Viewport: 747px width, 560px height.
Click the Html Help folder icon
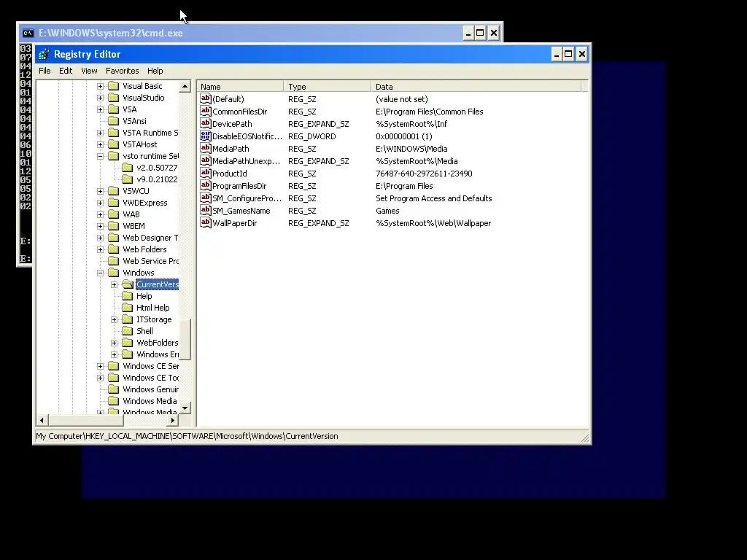(x=127, y=308)
